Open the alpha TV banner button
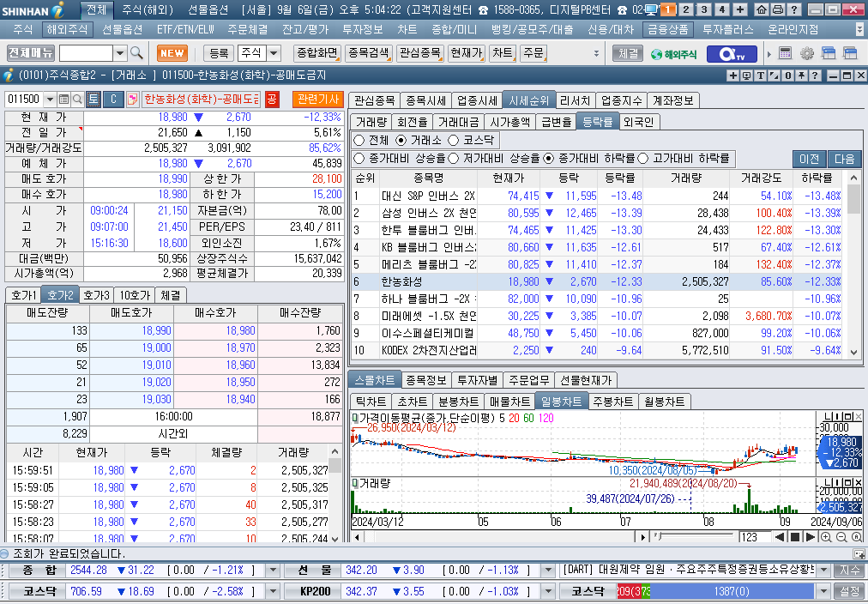This screenshot has height=604, width=868. [x=732, y=54]
